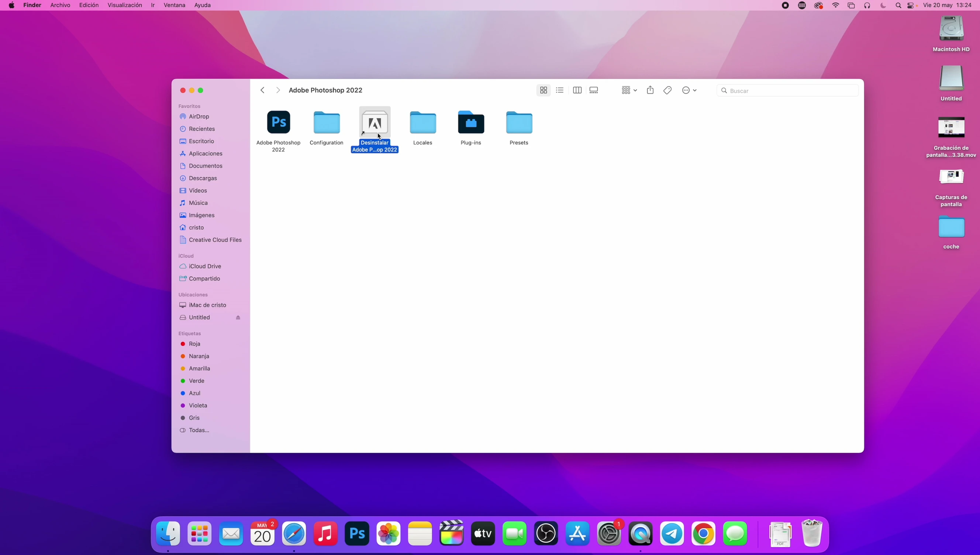Select the Roja red tag
The width and height of the screenshot is (980, 555).
point(210,344)
